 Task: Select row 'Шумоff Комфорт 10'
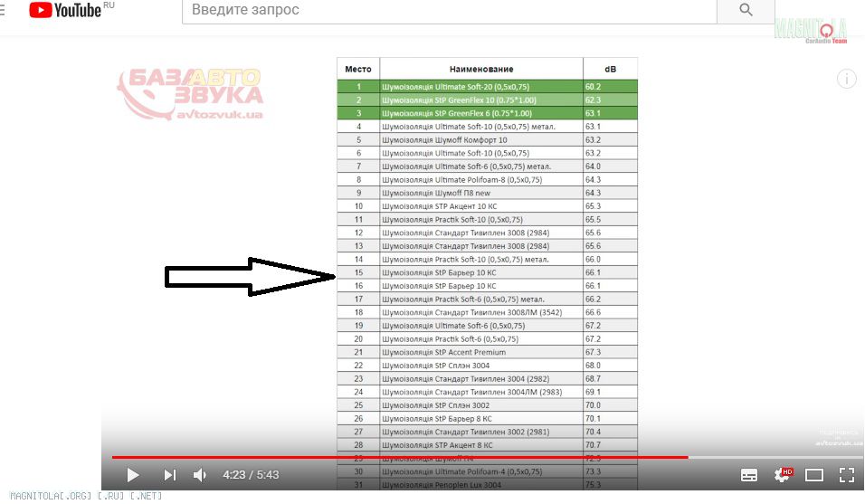pyautogui.click(x=488, y=139)
